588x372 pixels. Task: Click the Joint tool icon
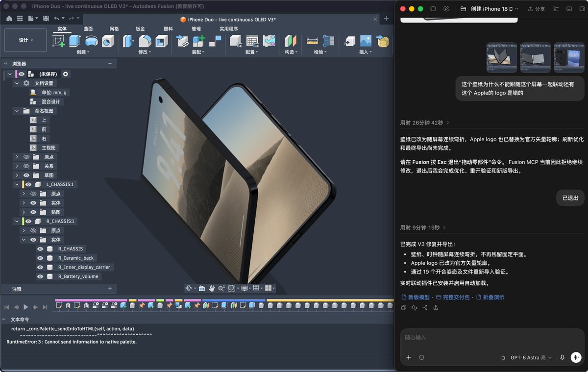coord(215,41)
